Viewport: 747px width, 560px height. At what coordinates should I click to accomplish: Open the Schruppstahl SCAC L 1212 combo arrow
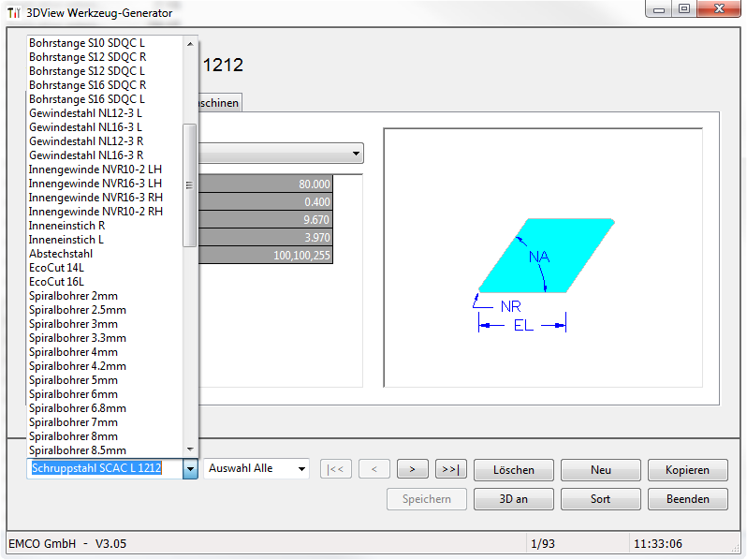(x=190, y=469)
